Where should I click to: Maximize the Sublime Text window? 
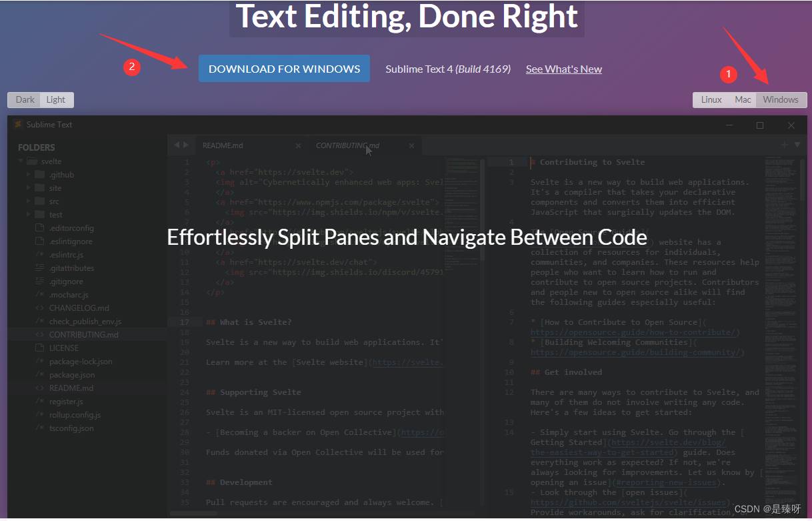pyautogui.click(x=760, y=125)
